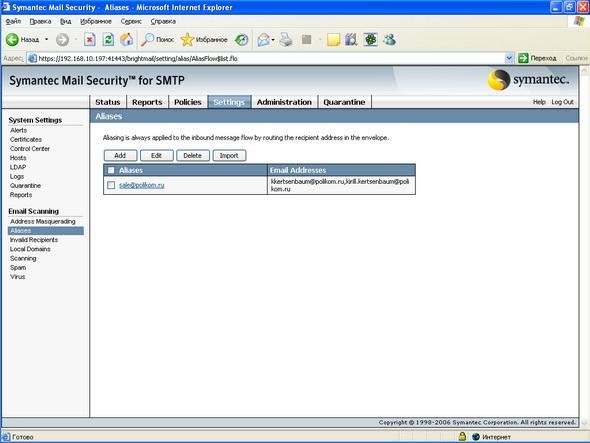Open Local Domains settings
This screenshot has height=443, width=590.
tap(30, 249)
